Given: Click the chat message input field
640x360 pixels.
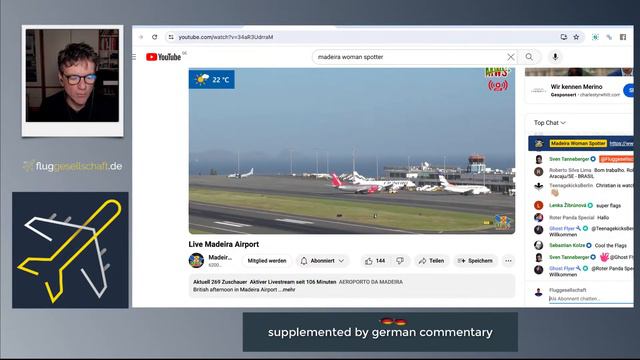Looking at the screenshot, I should tap(590, 299).
